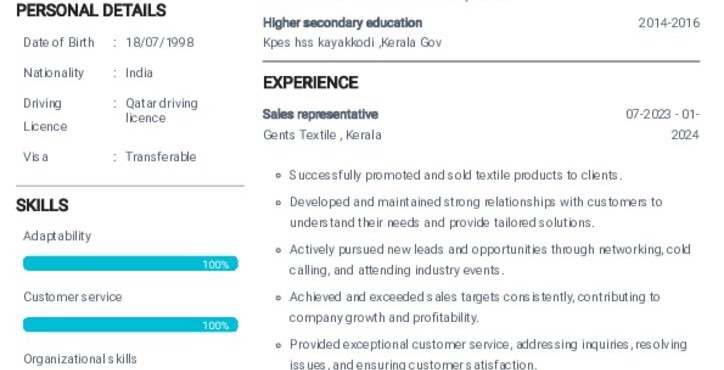Screen dimensions: 724x370
Task: Click the SKILLS section heading
Action: click(42, 205)
